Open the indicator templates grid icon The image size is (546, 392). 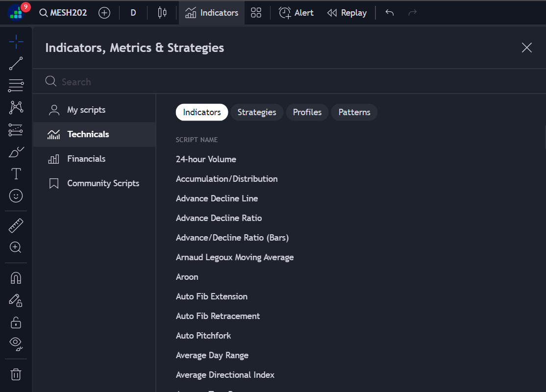(256, 13)
